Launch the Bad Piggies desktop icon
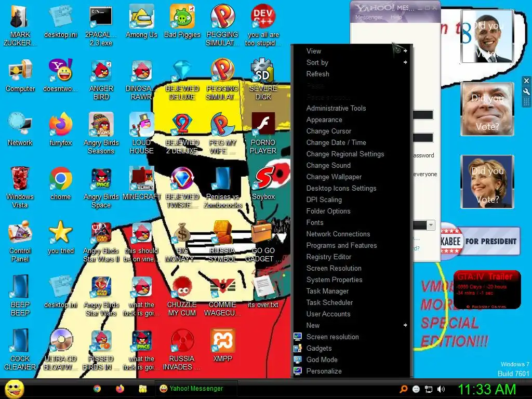 click(182, 21)
